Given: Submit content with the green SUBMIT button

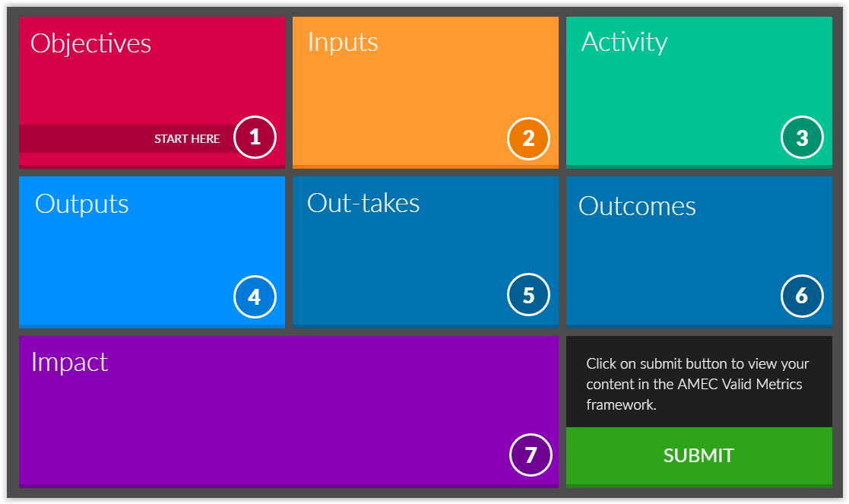Looking at the screenshot, I should click(x=699, y=456).
